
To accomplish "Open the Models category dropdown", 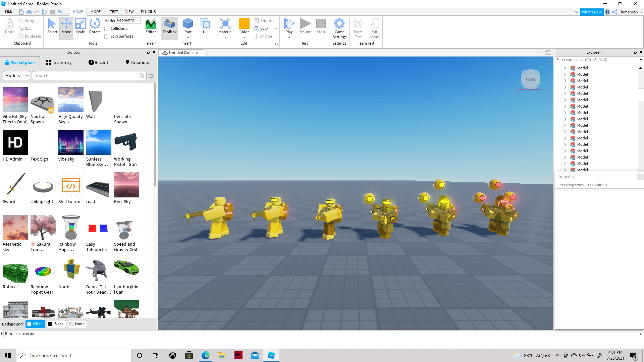I will tap(16, 75).
